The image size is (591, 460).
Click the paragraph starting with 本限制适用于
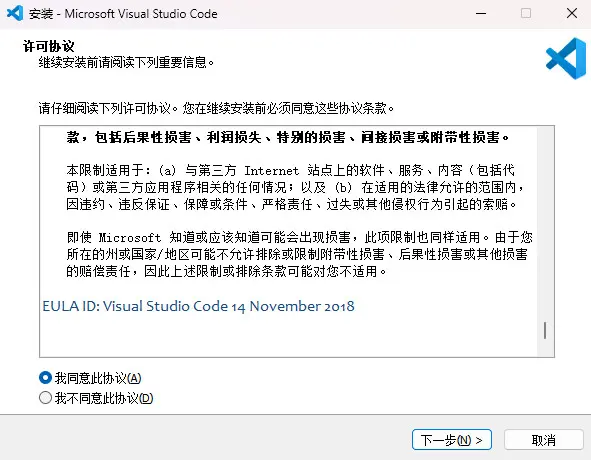pyautogui.click(x=296, y=187)
